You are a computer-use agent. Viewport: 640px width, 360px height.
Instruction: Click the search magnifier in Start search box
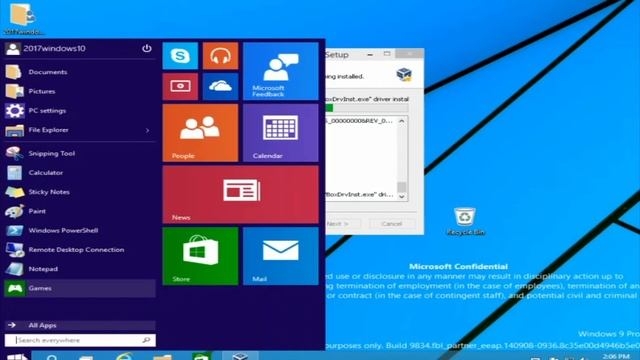(146, 340)
